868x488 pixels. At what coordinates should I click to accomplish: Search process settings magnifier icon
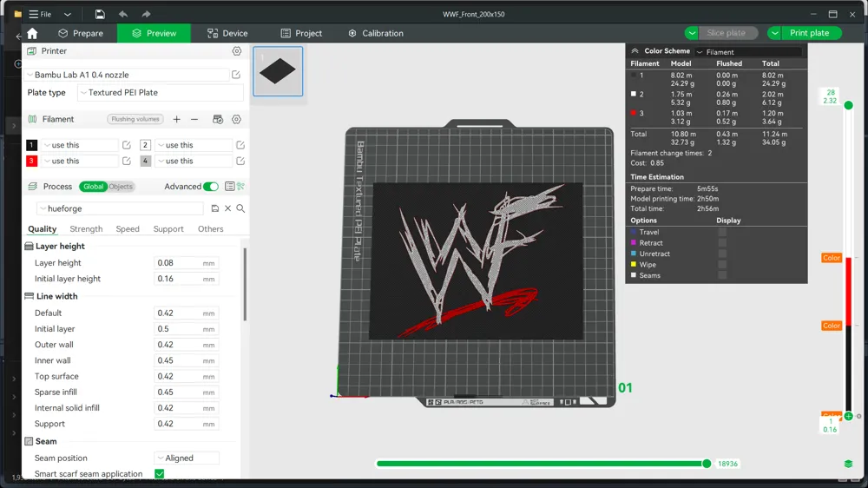(240, 208)
